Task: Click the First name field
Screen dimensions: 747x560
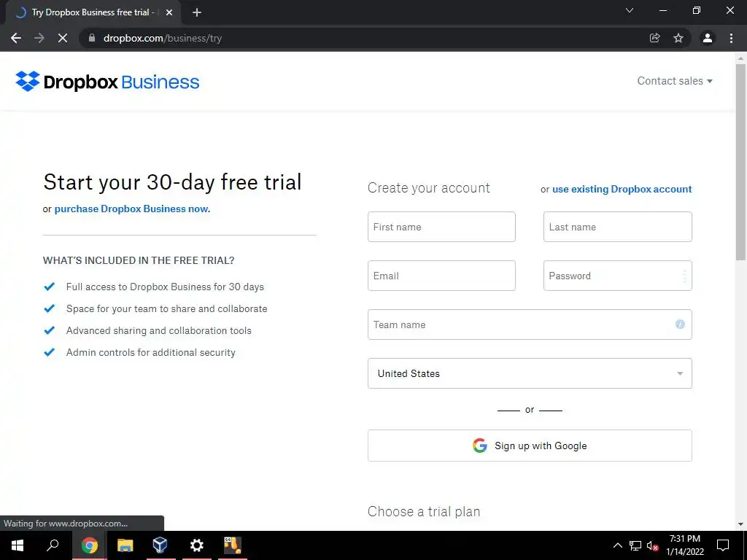Action: [x=441, y=227]
